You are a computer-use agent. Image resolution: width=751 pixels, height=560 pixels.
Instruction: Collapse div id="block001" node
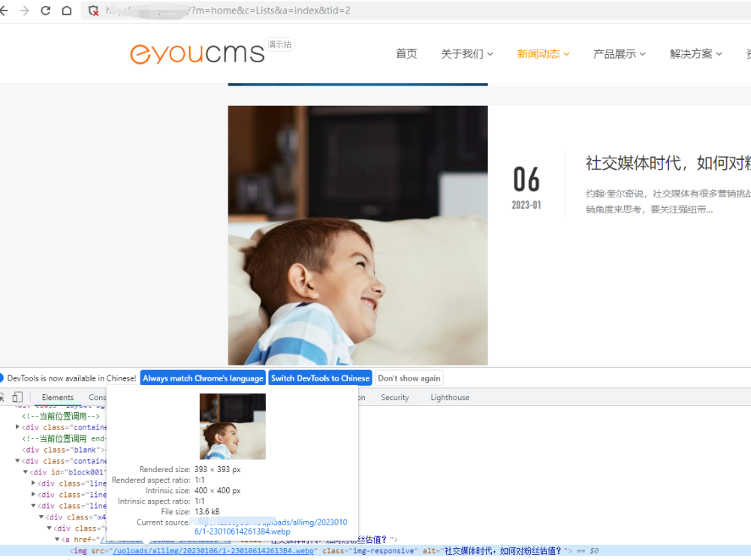tap(26, 472)
